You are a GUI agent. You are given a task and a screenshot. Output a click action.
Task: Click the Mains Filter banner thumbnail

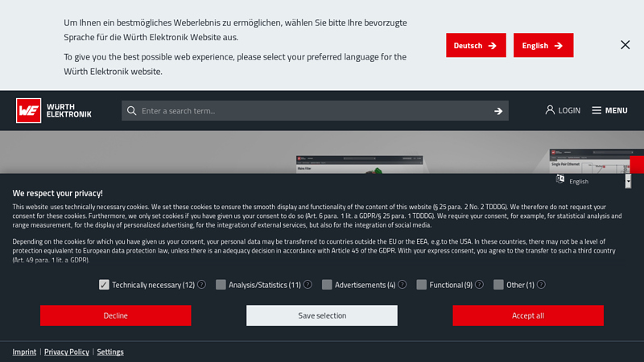[359, 165]
